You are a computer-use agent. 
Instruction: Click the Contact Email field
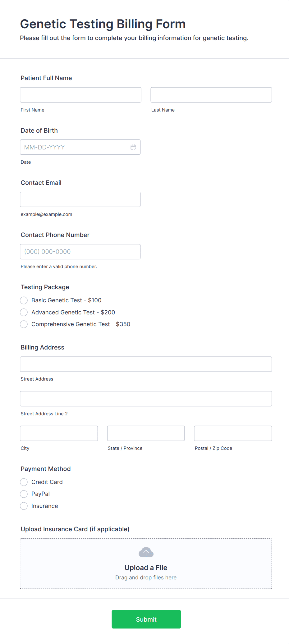point(80,199)
